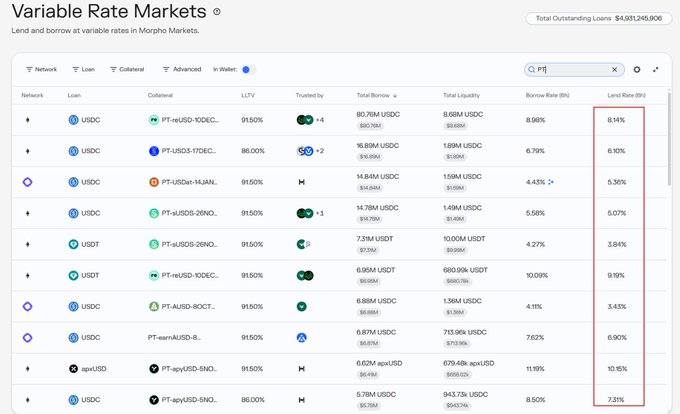Viewport: 680px width, 414px height.
Task: Click the sparkle icon next to 4.43%
Action: [x=551, y=182]
